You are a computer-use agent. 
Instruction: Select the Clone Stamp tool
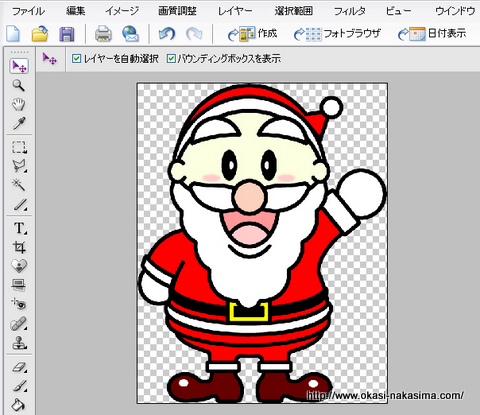pos(19,343)
